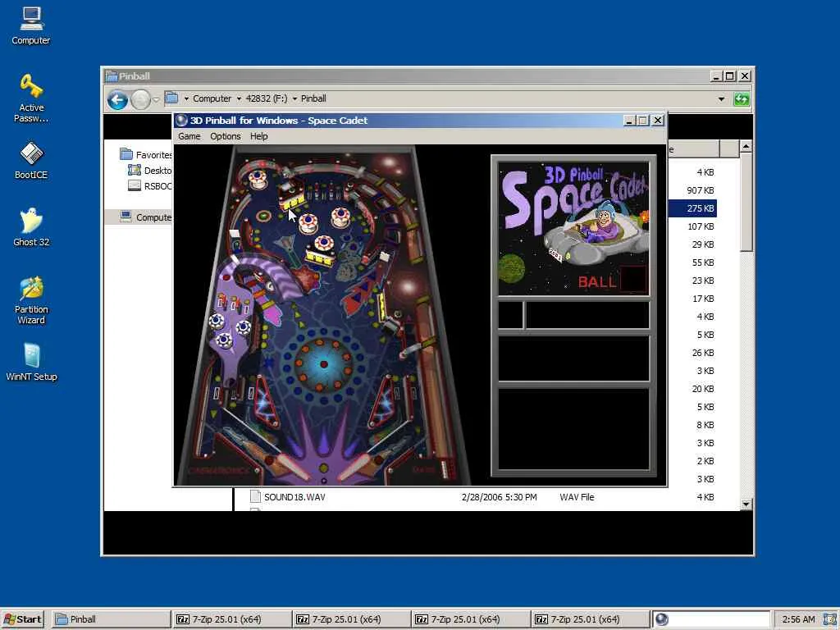This screenshot has width=840, height=630.
Task: Click the WAV File type cell
Action: coord(577,497)
